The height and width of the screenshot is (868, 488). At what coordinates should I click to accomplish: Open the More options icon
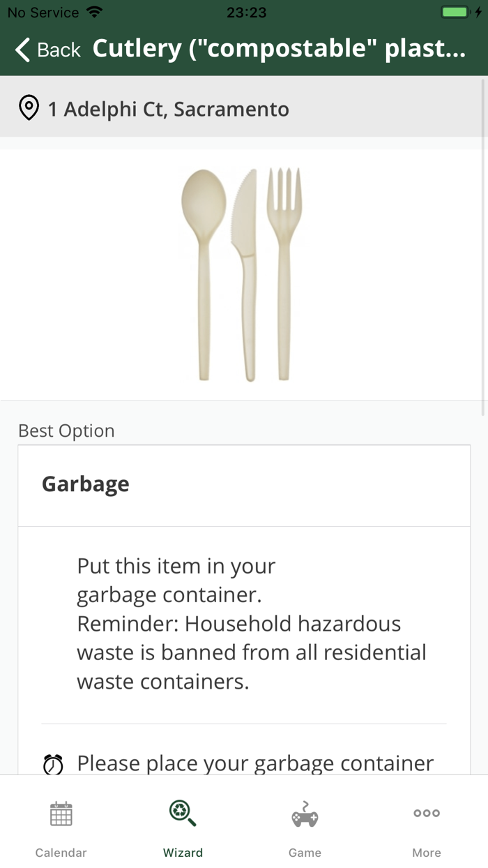point(426,813)
